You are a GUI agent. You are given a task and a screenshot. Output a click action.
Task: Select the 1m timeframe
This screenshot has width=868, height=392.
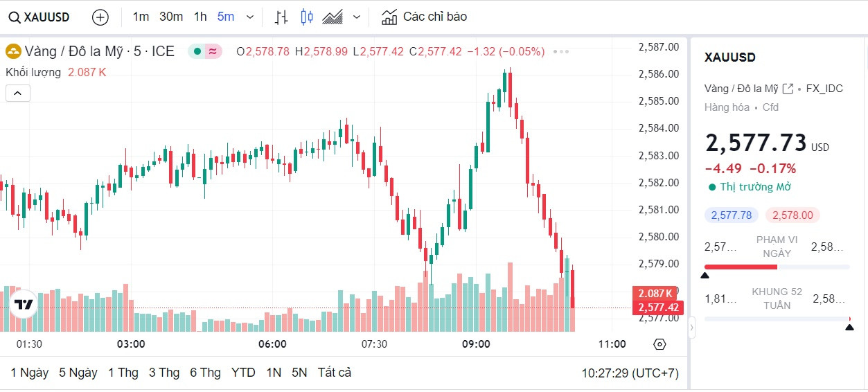[141, 17]
